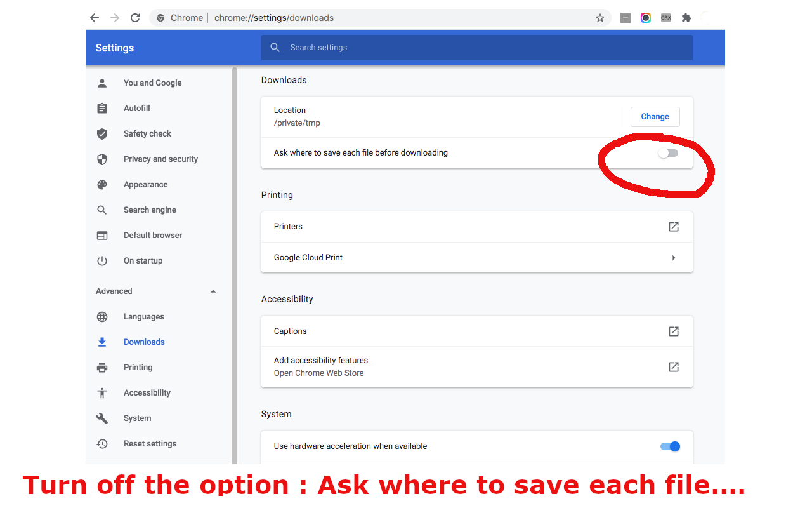Click the Appearance palette icon
This screenshot has height=508, width=812.
pyautogui.click(x=102, y=184)
